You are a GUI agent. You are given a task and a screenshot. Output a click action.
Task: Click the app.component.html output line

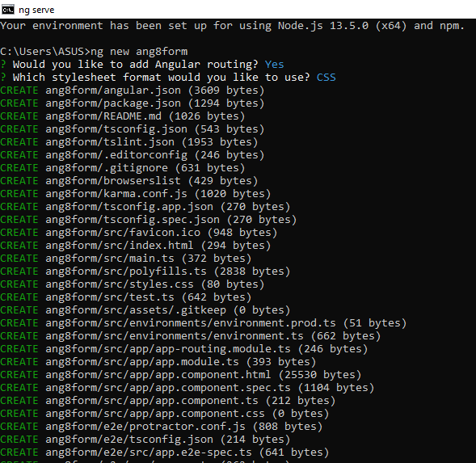(x=181, y=374)
